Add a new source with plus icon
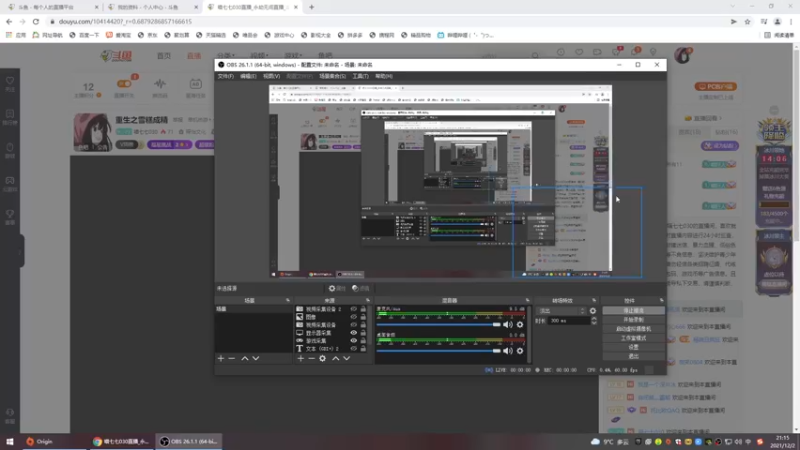Image resolution: width=800 pixels, height=450 pixels. click(301, 359)
